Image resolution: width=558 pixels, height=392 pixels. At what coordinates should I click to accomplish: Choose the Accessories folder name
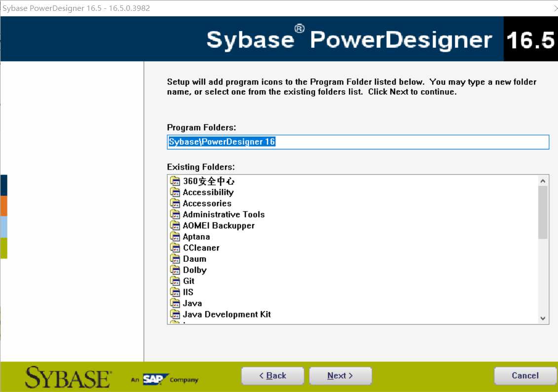[x=207, y=204]
